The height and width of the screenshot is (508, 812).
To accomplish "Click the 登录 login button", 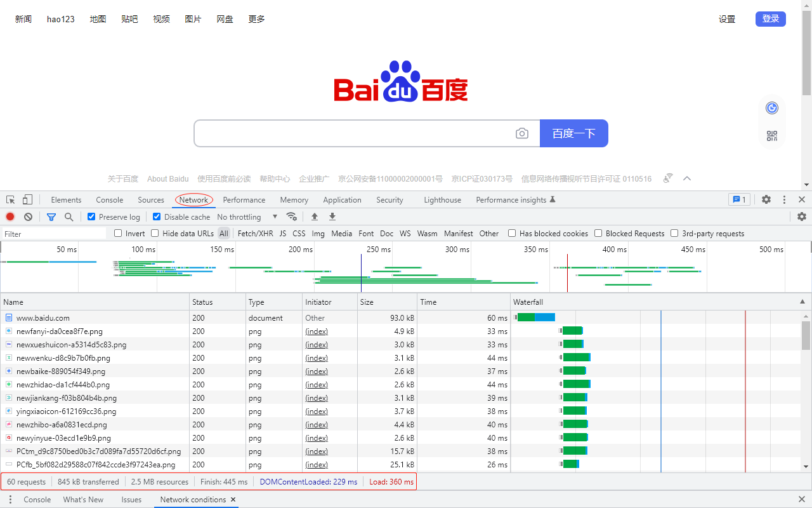I will point(771,19).
